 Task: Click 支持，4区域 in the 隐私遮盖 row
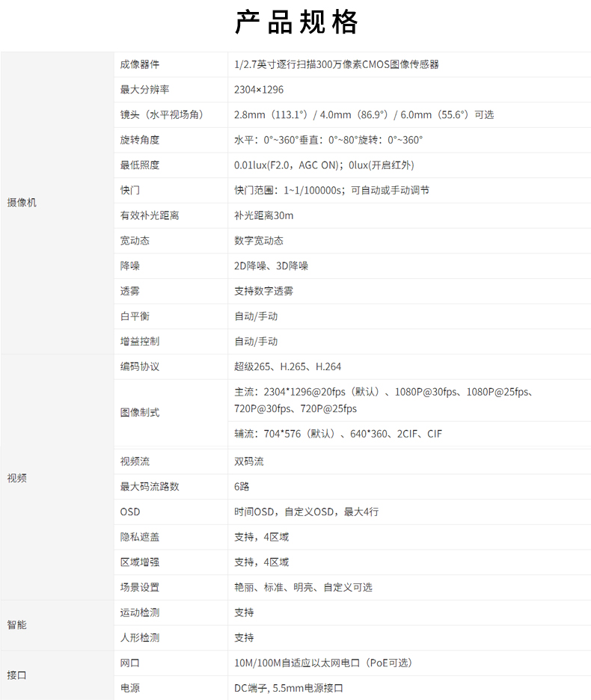click(x=261, y=537)
